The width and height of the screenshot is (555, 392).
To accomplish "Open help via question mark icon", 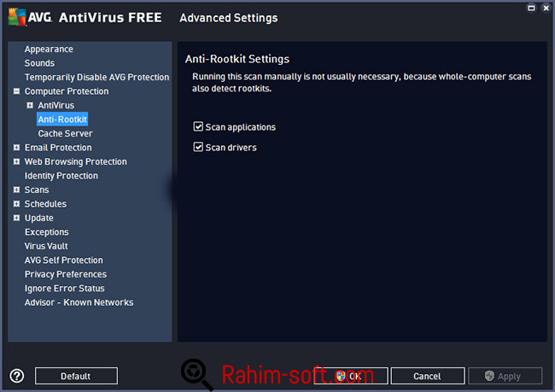I will point(17,376).
